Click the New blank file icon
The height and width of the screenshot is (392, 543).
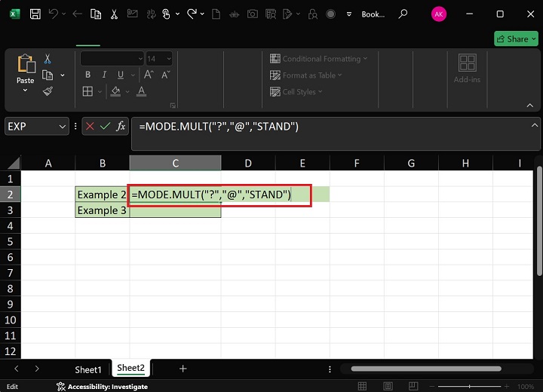(216, 14)
